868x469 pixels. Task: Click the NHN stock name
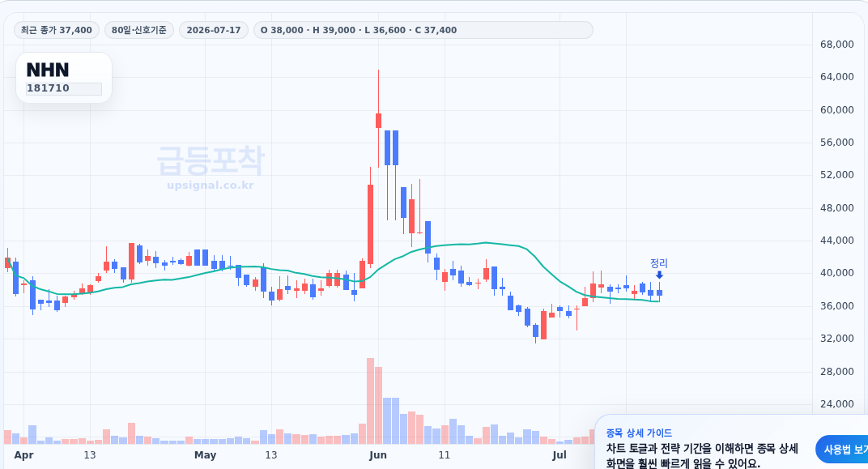[x=48, y=70]
